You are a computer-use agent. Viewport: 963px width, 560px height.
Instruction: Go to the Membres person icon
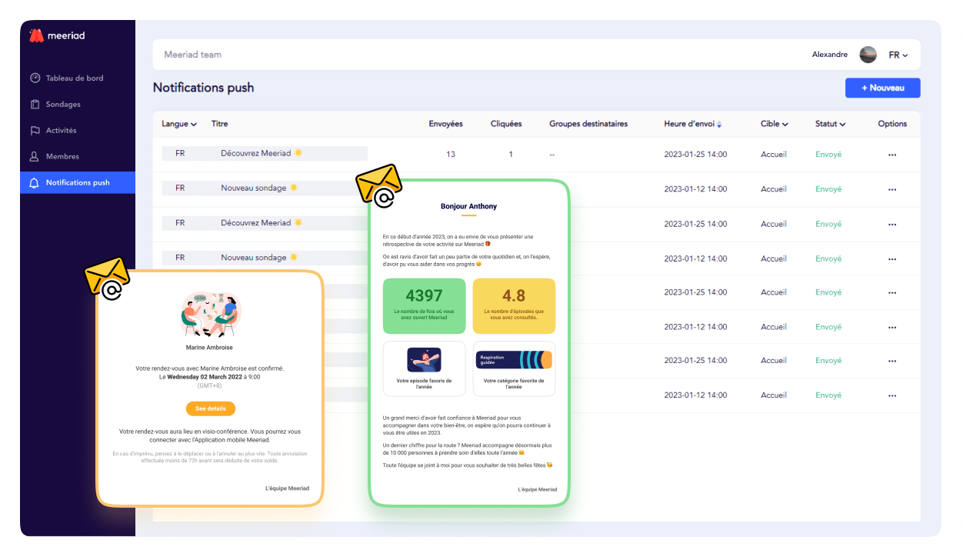(x=35, y=156)
